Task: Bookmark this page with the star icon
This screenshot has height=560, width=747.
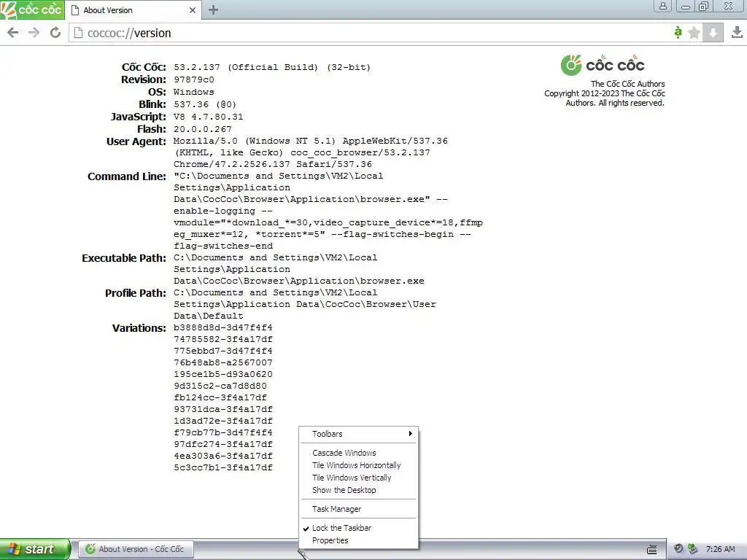Action: (694, 32)
